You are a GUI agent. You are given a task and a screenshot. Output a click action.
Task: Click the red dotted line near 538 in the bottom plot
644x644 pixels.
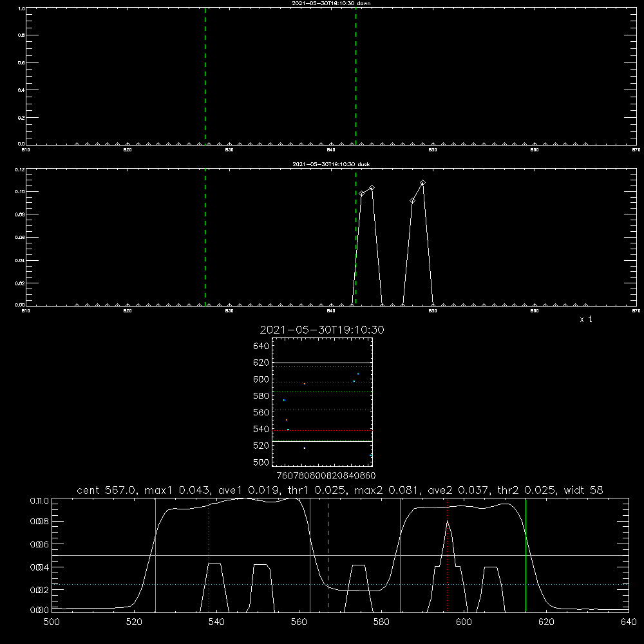208,554
